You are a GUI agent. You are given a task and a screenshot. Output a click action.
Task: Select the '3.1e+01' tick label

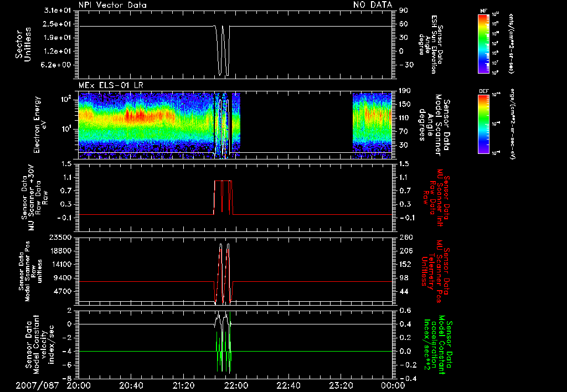(x=58, y=11)
